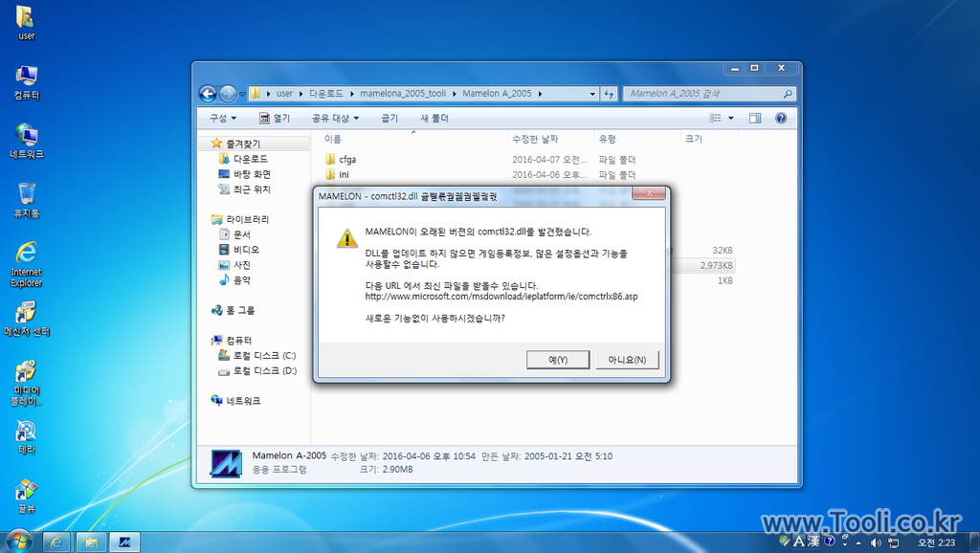Expand the path arrow after 다운로드

pos(352,94)
